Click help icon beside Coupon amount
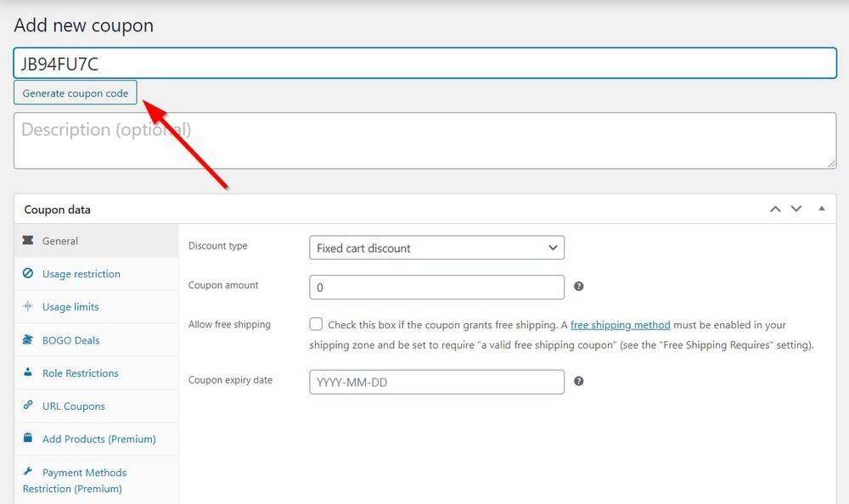Screen dimensions: 849x504 pos(579,287)
